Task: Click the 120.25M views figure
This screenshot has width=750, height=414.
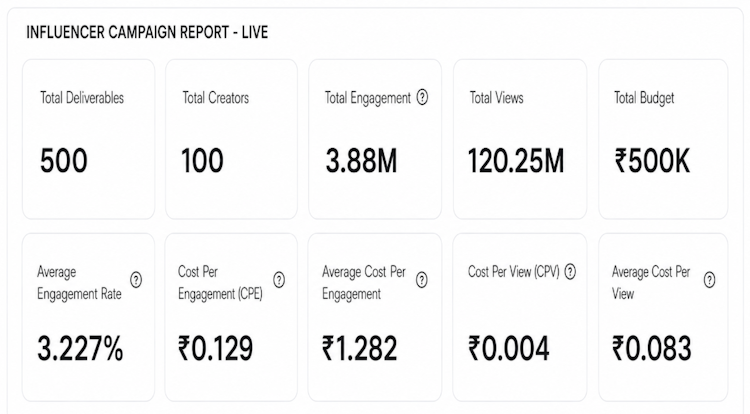Action: 516,161
